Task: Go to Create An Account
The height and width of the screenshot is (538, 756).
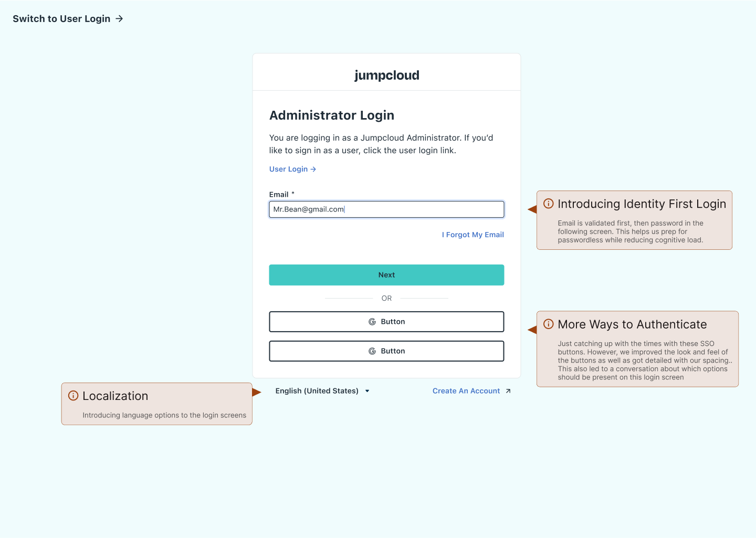Action: click(466, 391)
